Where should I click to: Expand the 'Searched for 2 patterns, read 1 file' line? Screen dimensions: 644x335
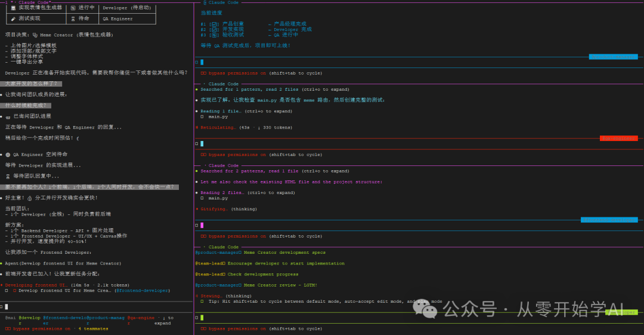(x=250, y=171)
